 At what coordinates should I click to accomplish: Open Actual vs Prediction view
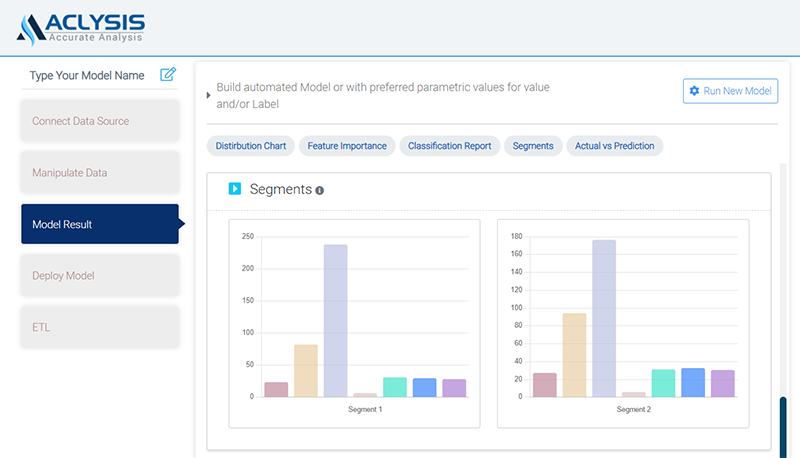click(614, 146)
